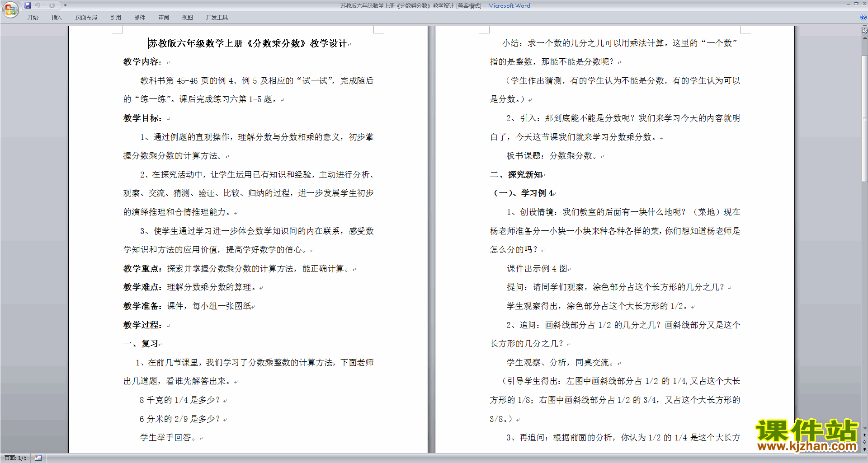Click the line 板书课题：分数乘分数。

click(552, 156)
